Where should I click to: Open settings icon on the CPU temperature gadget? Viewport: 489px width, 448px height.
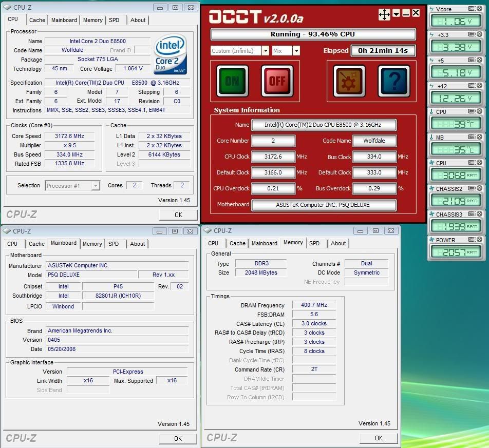[x=472, y=111]
